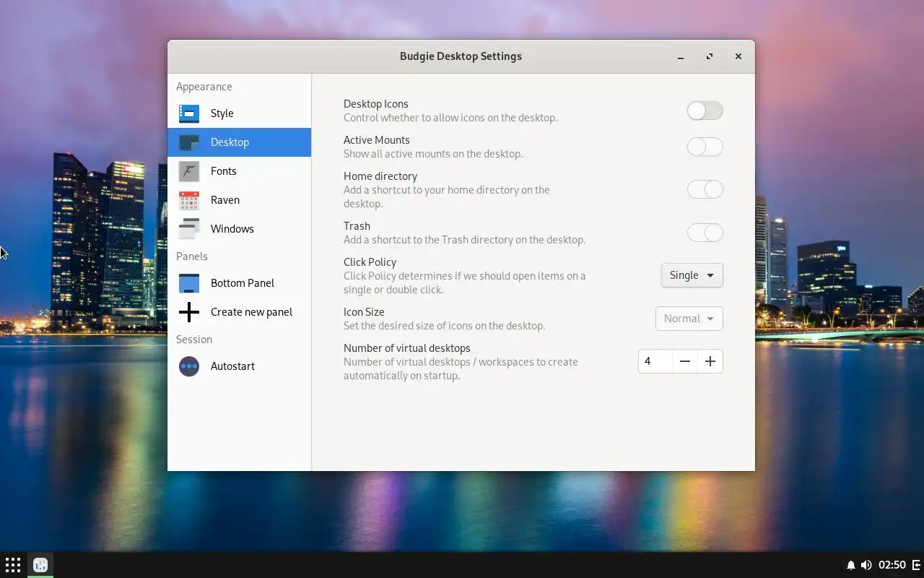Open notifications bell in system tray
The height and width of the screenshot is (578, 924).
(851, 565)
